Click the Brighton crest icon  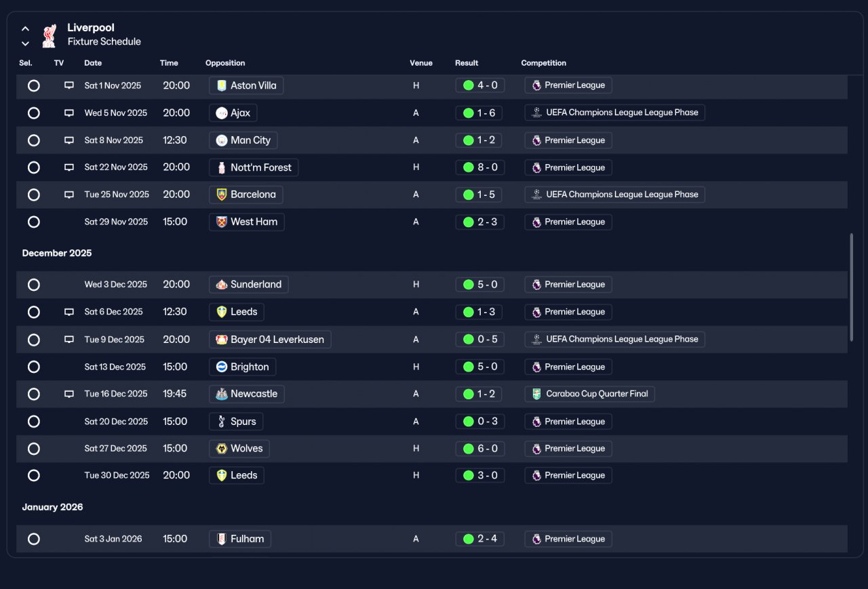[221, 367]
